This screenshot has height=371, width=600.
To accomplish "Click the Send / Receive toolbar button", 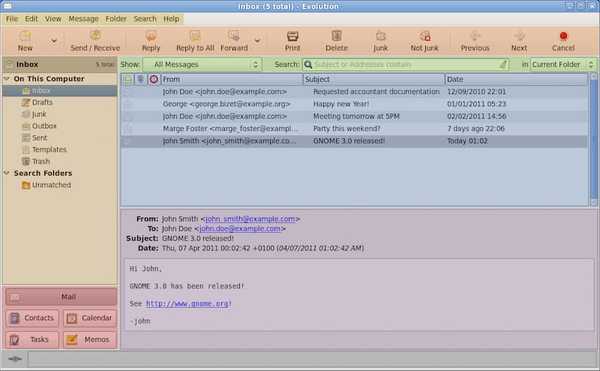I will coord(95,41).
